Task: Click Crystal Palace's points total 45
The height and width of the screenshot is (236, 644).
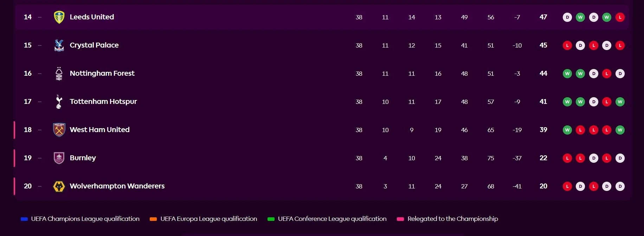Action: pos(543,45)
